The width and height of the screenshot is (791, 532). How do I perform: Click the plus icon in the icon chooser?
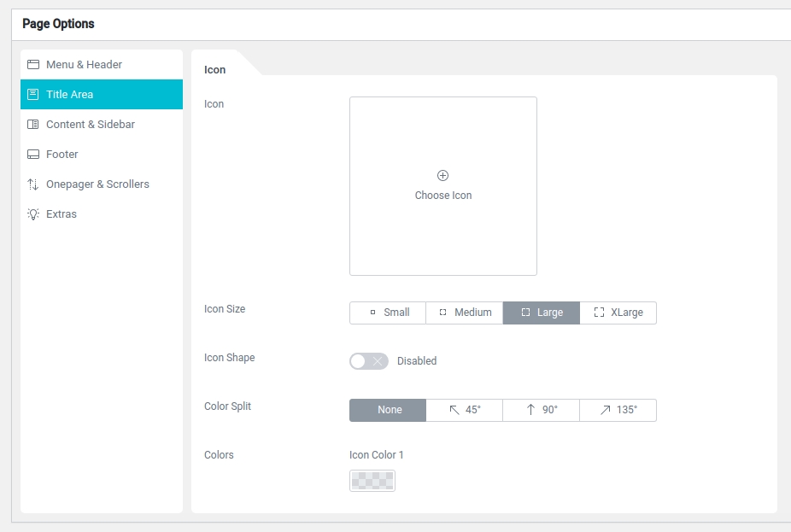coord(442,176)
